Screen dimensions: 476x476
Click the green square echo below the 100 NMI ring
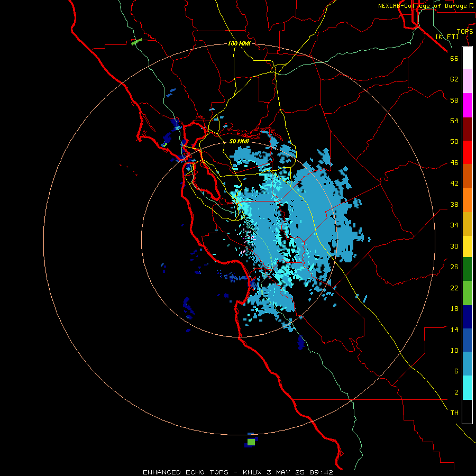pyautogui.click(x=251, y=442)
